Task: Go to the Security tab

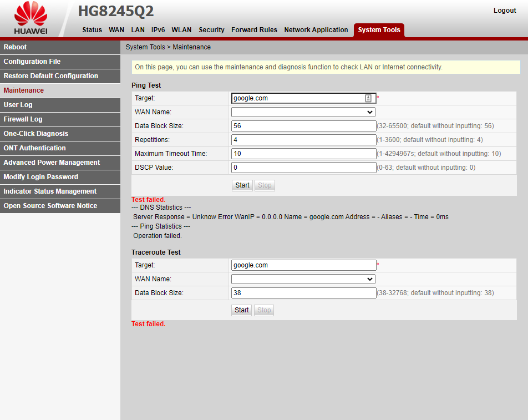Action: coord(211,29)
